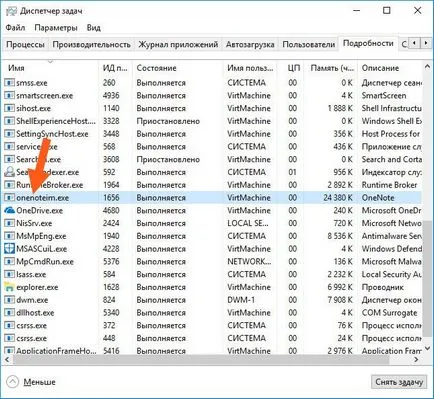Click the Task Manager title bar icon
This screenshot has width=434, height=399.
click(x=11, y=11)
